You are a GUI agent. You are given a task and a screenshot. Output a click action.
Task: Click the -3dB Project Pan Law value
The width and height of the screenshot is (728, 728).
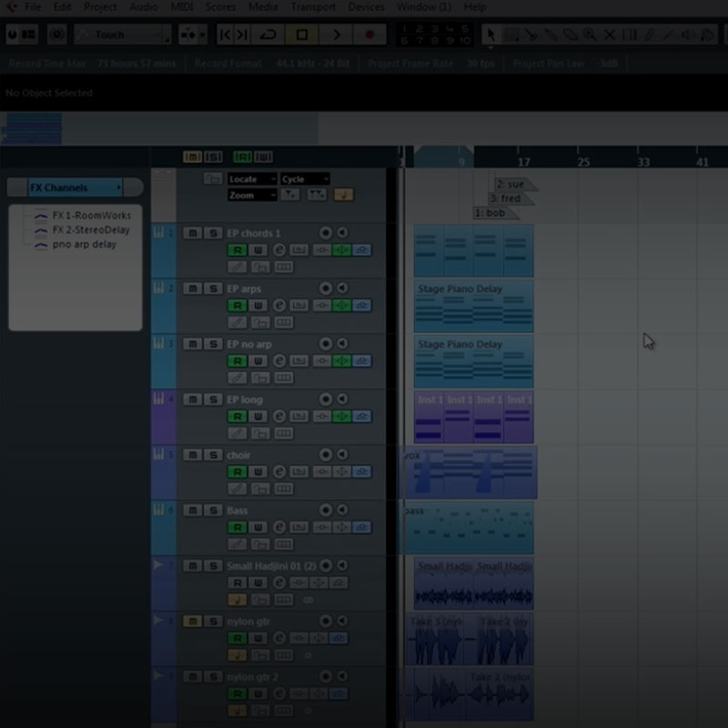point(608,64)
